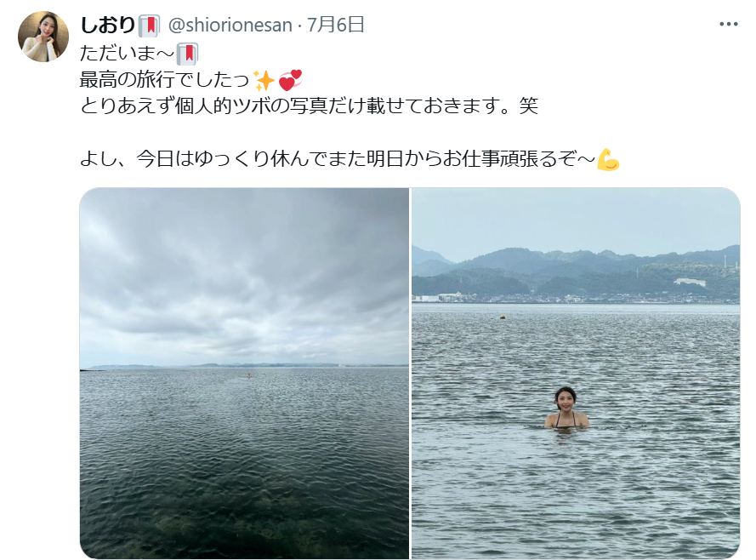Click the revolving hearts emoji
This screenshot has height=560, width=756.
point(290,80)
